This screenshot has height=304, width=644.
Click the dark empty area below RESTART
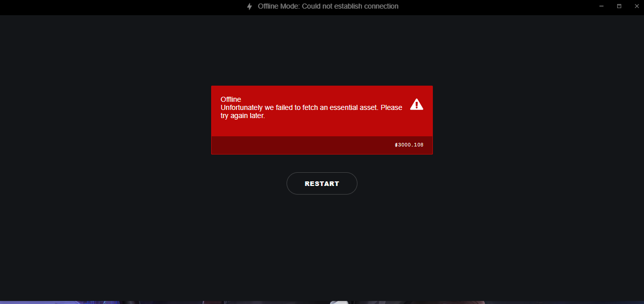pos(322,243)
